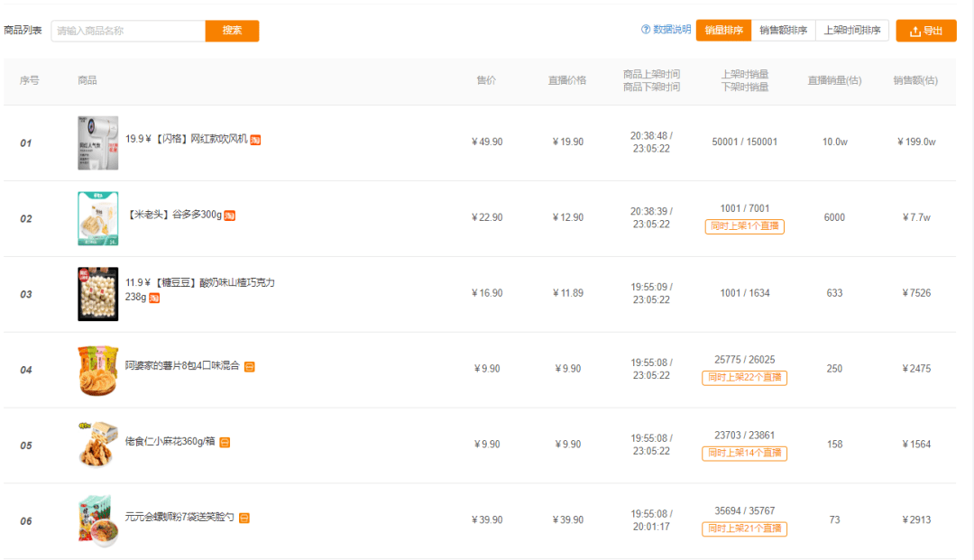Open the 谷多多 product thumbnail
This screenshot has height=560, width=974.
tap(97, 218)
